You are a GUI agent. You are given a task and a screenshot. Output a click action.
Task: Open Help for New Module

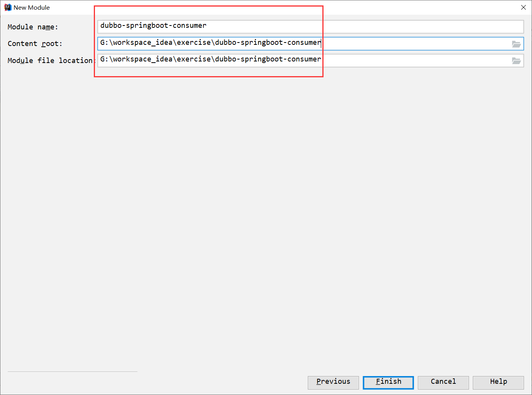coord(498,383)
